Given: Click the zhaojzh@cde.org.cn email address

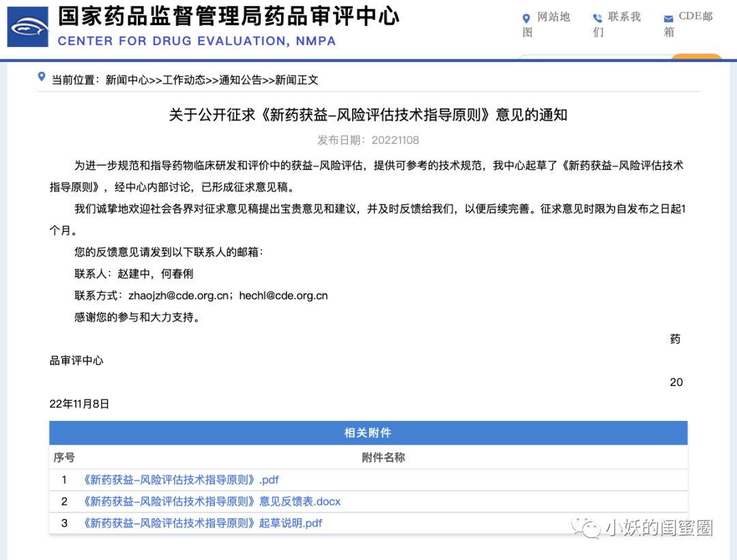Looking at the screenshot, I should click(x=178, y=296).
